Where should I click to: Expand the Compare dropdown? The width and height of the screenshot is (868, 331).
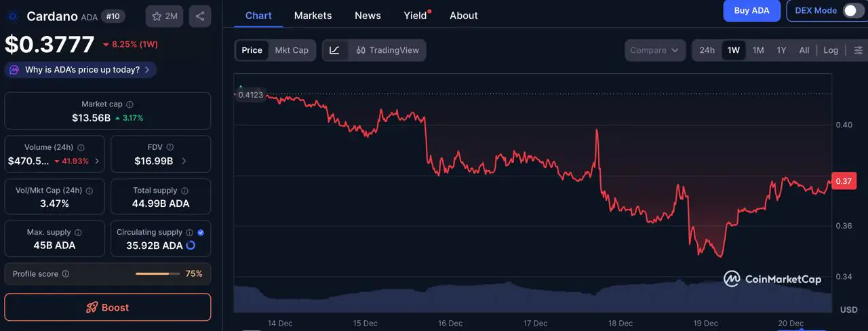(x=654, y=50)
